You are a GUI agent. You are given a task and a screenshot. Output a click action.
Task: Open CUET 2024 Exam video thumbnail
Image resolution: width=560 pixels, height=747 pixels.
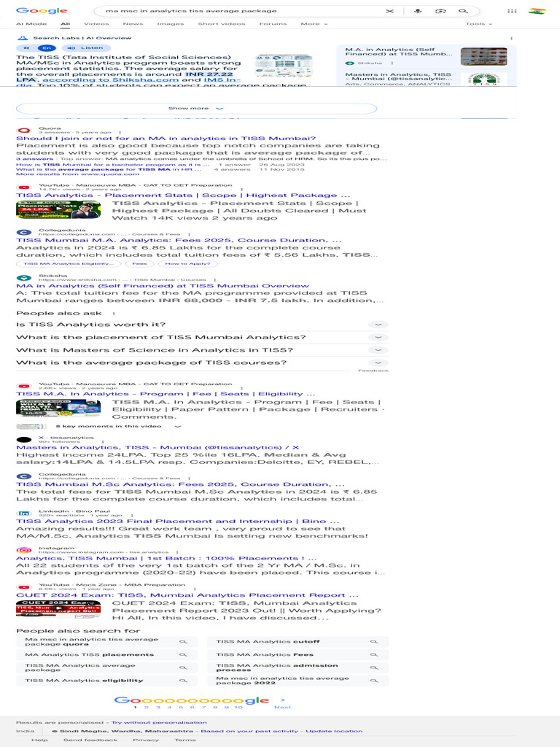pos(58,610)
